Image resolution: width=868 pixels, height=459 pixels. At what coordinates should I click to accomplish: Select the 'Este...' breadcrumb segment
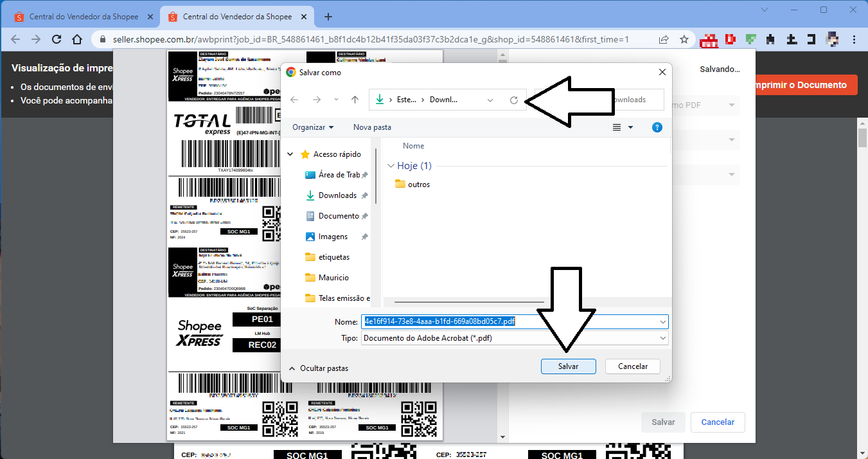[x=407, y=100]
